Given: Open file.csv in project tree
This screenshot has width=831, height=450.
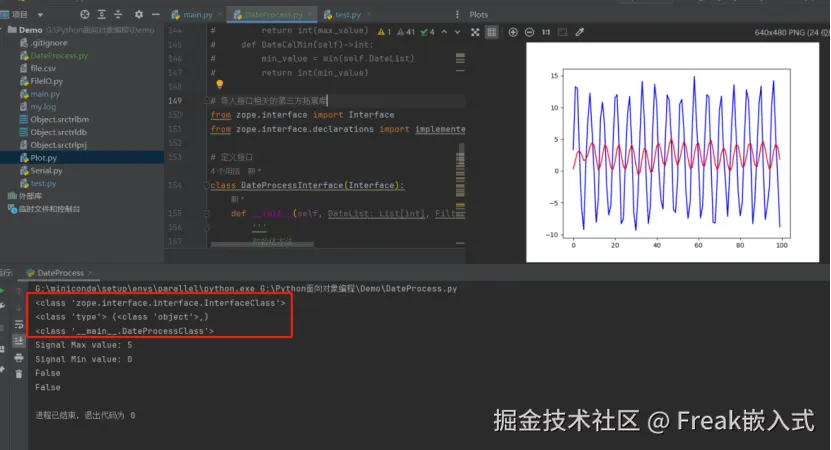Looking at the screenshot, I should pos(42,68).
